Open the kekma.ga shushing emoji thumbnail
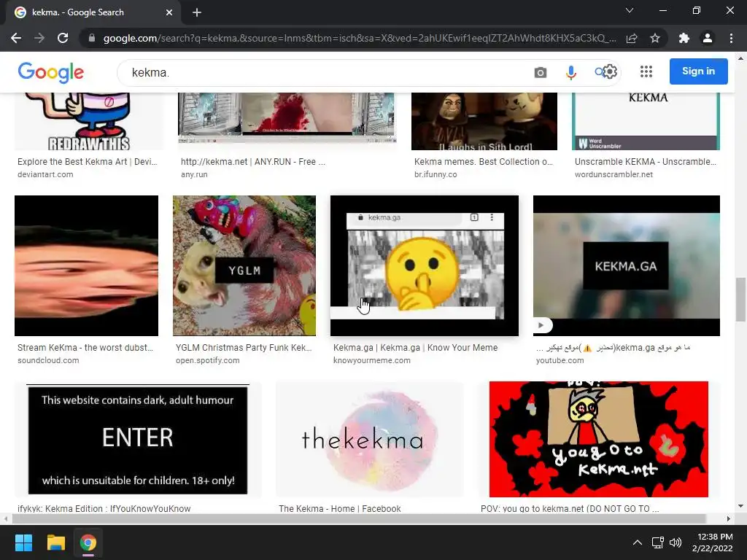This screenshot has width=747, height=560. pos(425,265)
